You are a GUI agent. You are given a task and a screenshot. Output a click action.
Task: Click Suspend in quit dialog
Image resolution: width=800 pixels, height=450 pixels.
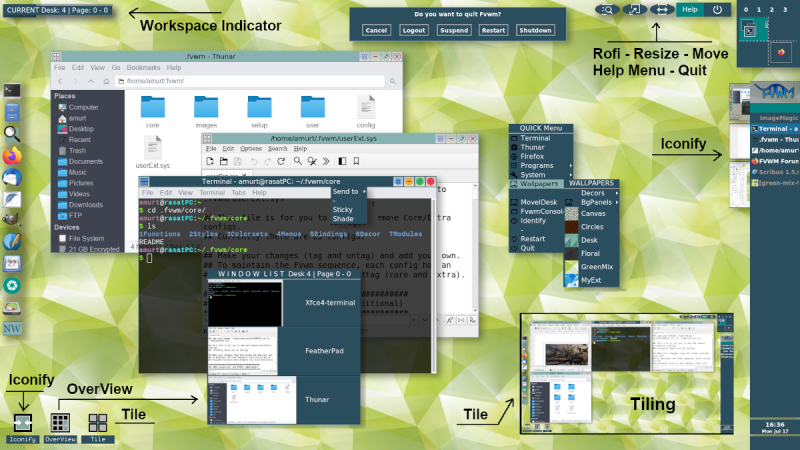[454, 30]
